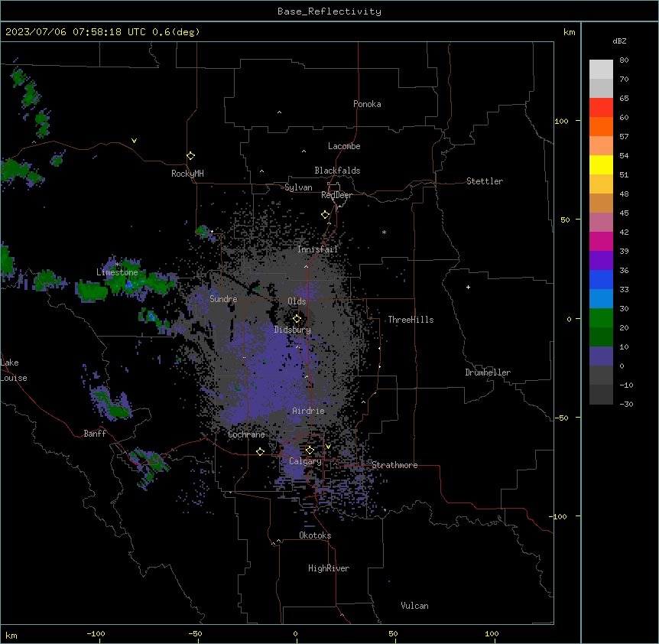Select the RedDeer label
The width and height of the screenshot is (659, 644).
click(x=336, y=195)
